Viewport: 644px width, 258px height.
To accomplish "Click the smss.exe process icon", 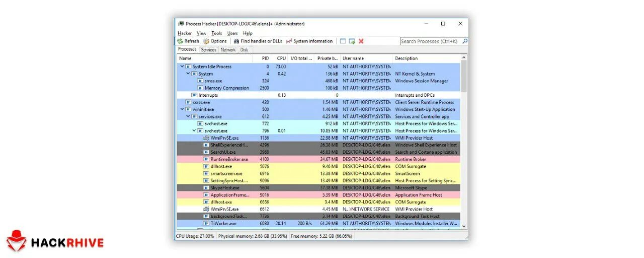I will coord(200,81).
